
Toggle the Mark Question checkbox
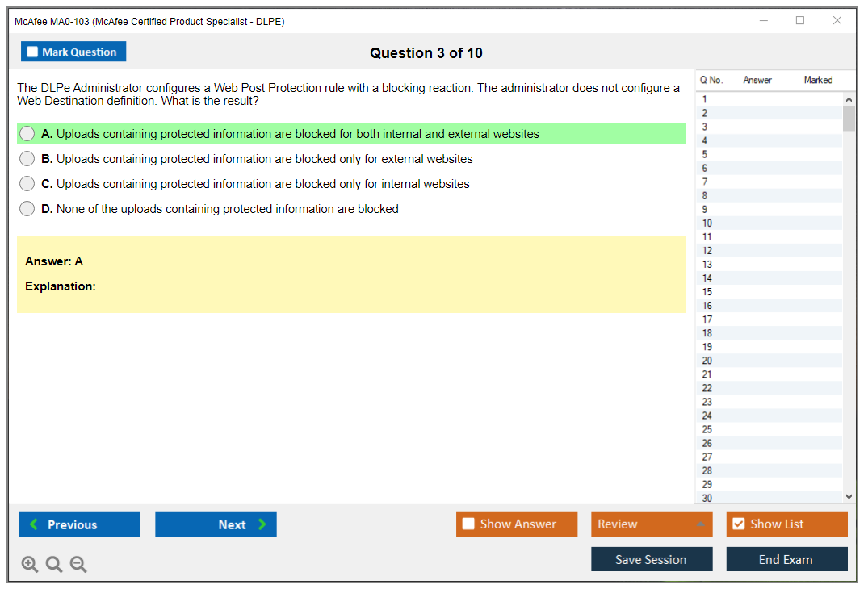[x=33, y=52]
